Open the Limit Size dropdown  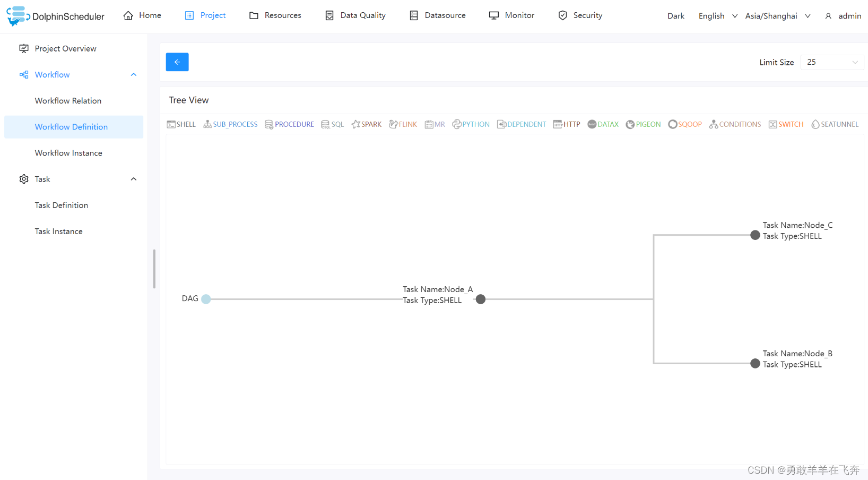coord(831,62)
